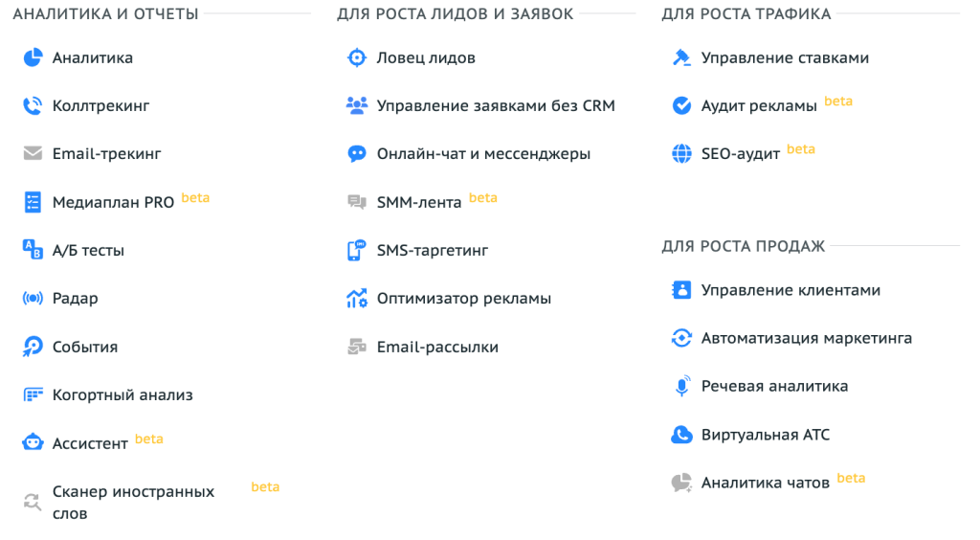
Task: Click the События rocket icon
Action: [33, 347]
